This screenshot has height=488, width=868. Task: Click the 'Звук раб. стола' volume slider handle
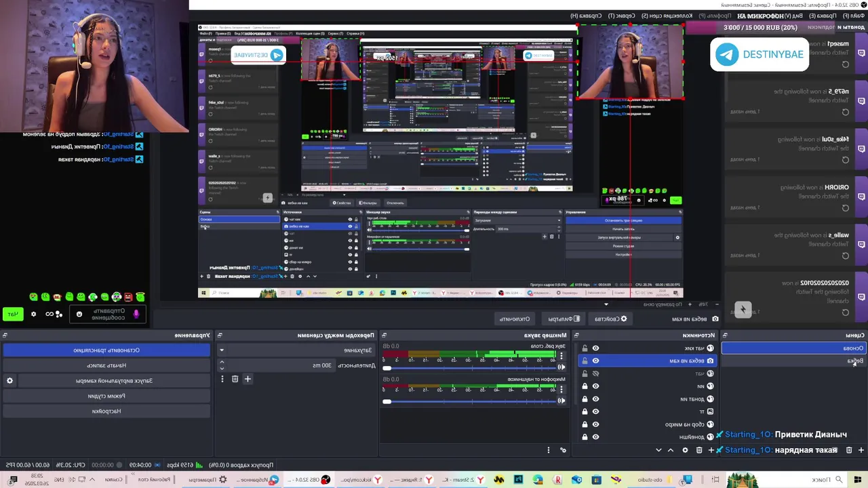[387, 368]
